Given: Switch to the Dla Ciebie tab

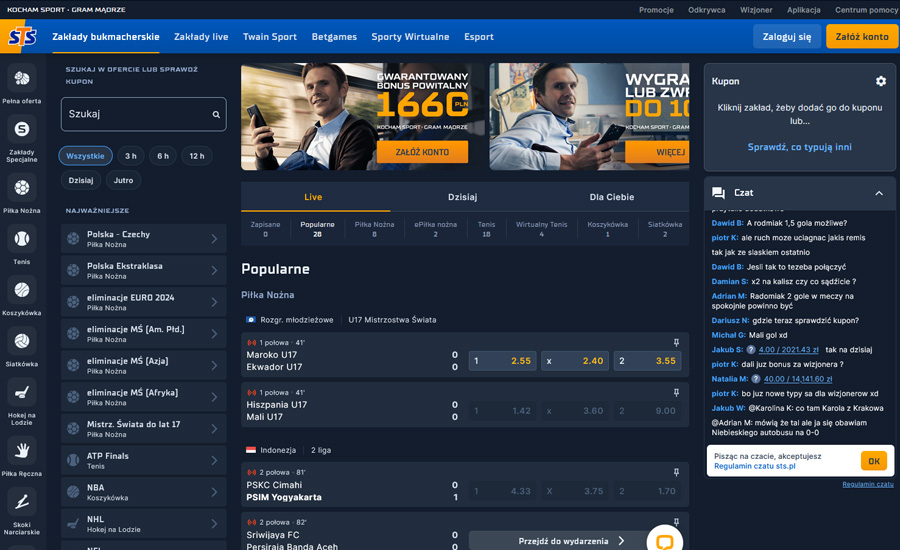Looking at the screenshot, I should coord(612,197).
